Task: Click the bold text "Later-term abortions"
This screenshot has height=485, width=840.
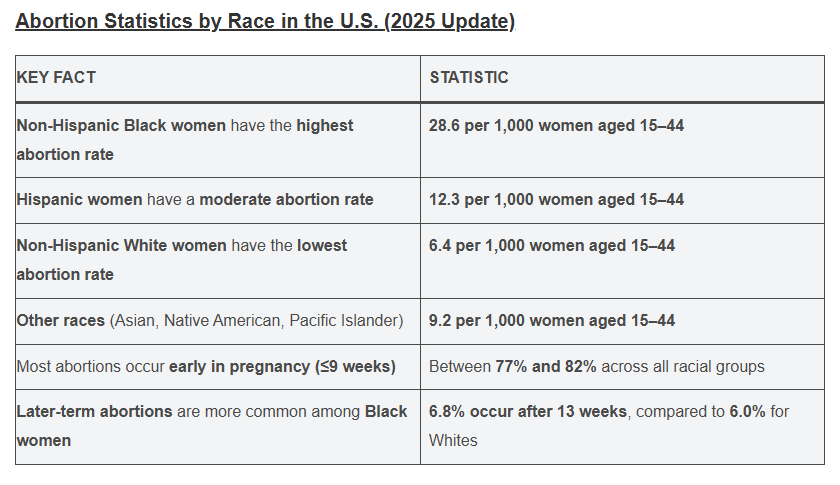Action: (94, 412)
